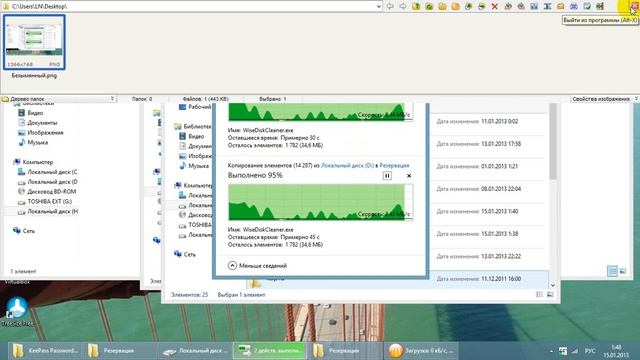
Task: Open the 2 действ. выполн... taskbar button
Action: 269,351
